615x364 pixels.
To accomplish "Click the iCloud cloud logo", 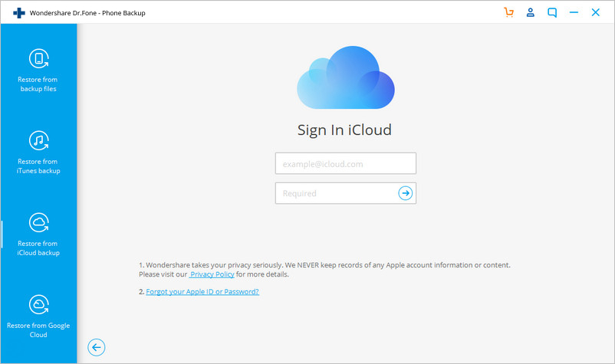I will tap(346, 77).
